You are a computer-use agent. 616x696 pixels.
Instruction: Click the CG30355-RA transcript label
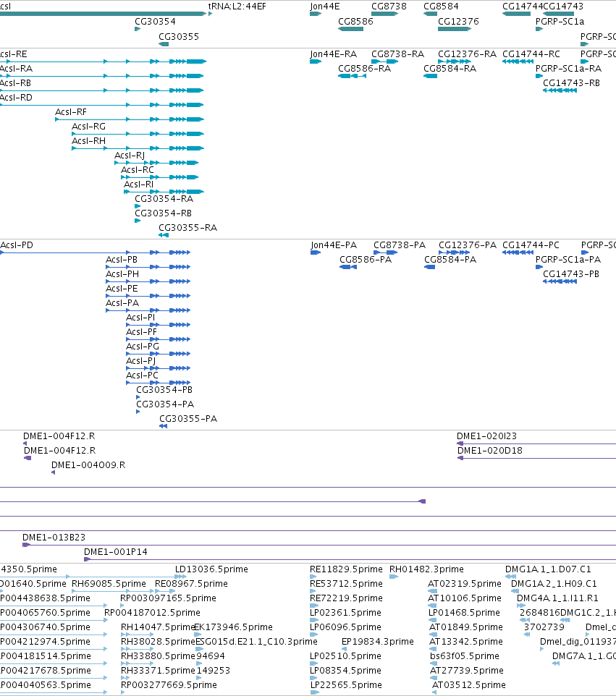188,228
